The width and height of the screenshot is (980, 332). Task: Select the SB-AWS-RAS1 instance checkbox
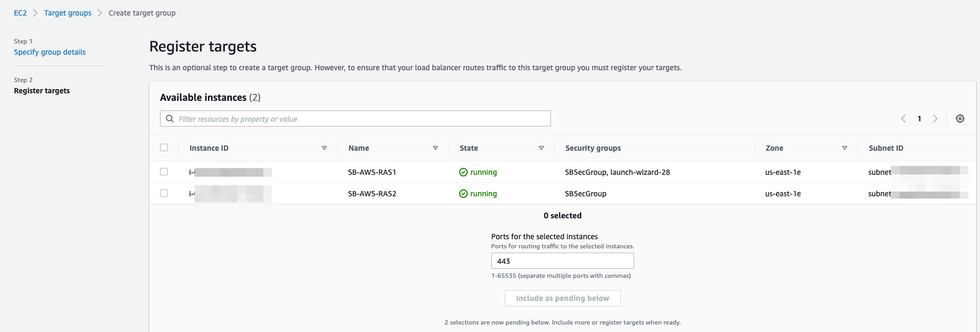point(164,172)
